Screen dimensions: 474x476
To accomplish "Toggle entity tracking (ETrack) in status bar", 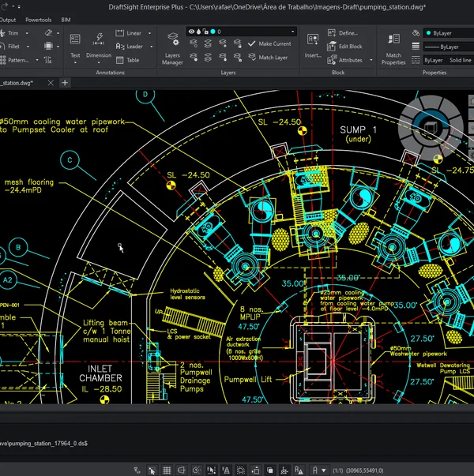I will click(x=226, y=470).
